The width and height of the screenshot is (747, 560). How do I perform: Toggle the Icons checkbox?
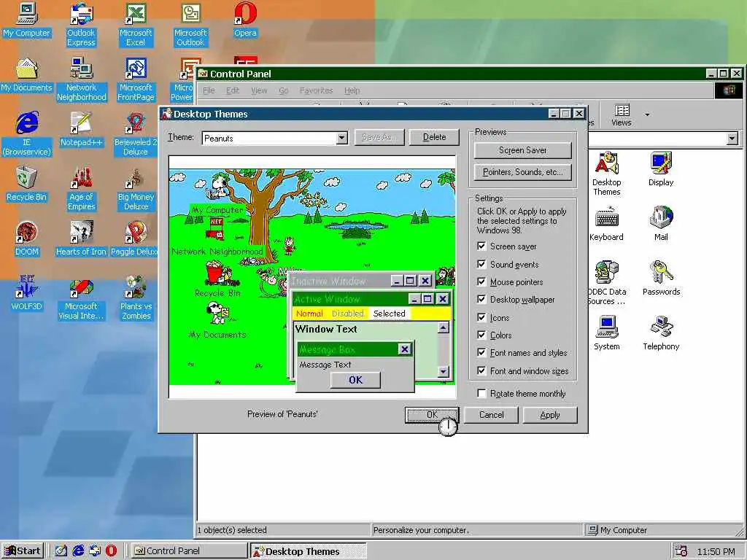(481, 318)
